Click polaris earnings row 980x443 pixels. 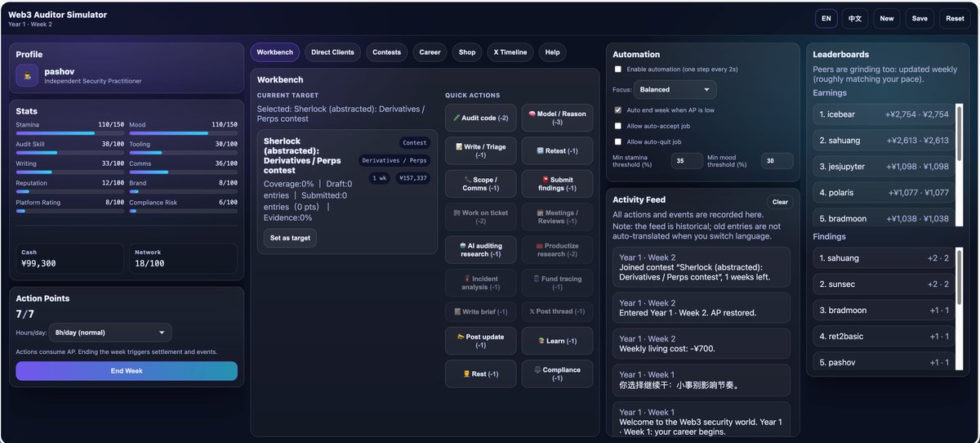point(884,193)
